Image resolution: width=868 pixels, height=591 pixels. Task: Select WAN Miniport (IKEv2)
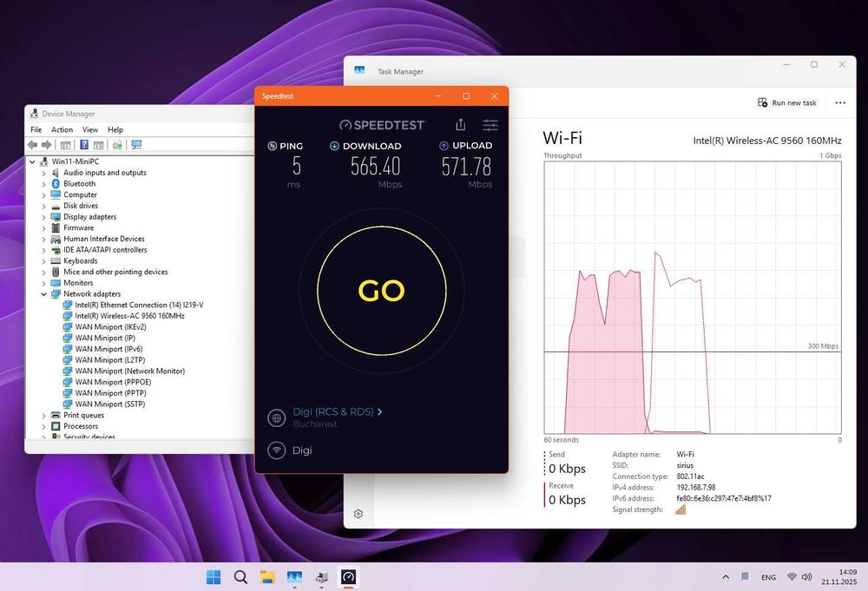pos(111,327)
